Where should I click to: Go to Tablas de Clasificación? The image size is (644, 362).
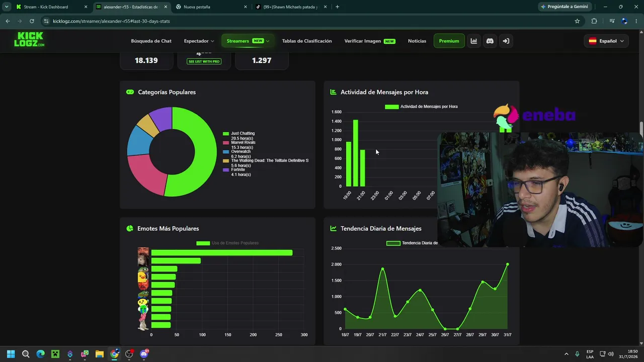(x=307, y=41)
